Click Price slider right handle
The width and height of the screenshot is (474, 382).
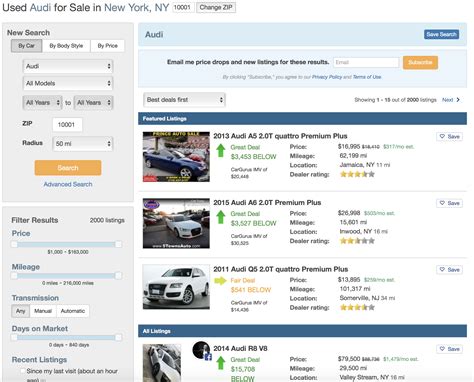coord(118,244)
